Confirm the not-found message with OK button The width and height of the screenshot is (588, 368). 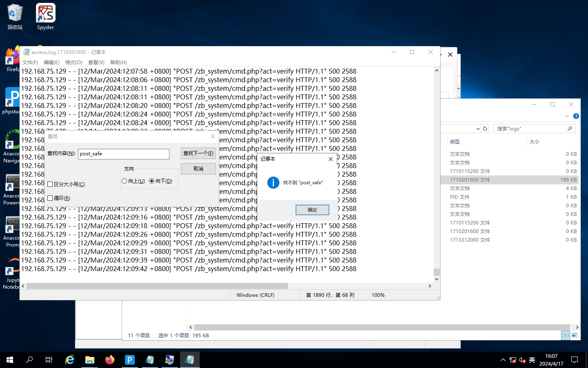click(312, 210)
